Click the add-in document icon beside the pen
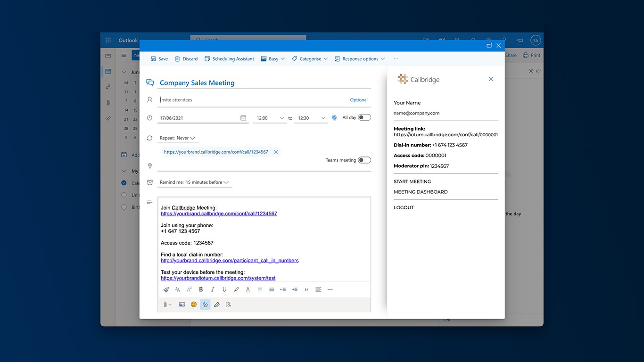The width and height of the screenshot is (644, 362). (228, 304)
